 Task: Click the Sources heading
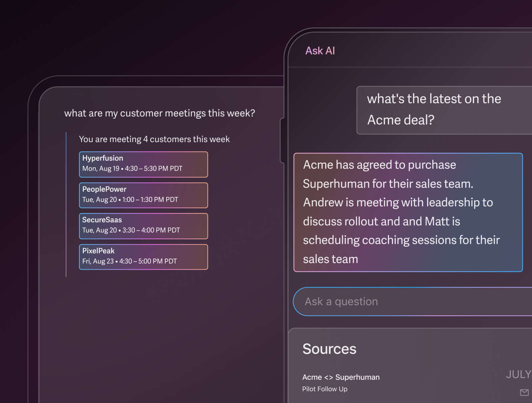pyautogui.click(x=329, y=349)
